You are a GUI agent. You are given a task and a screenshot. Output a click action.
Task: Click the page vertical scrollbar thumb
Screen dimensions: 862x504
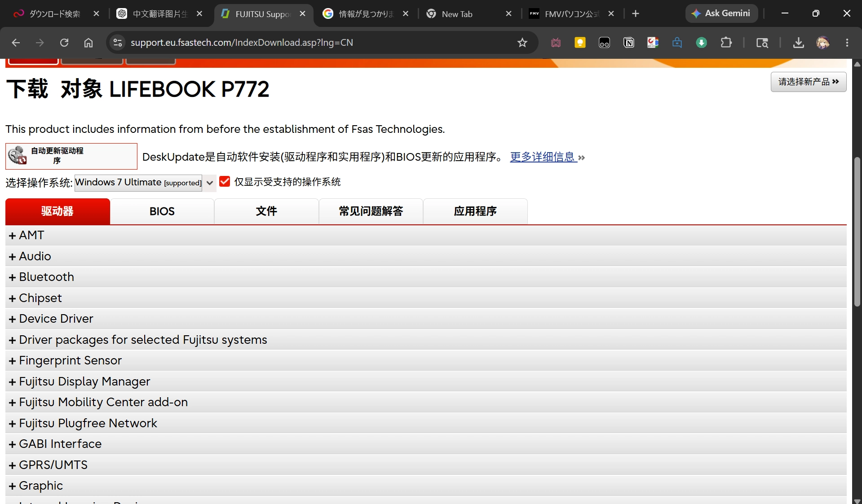pyautogui.click(x=857, y=231)
